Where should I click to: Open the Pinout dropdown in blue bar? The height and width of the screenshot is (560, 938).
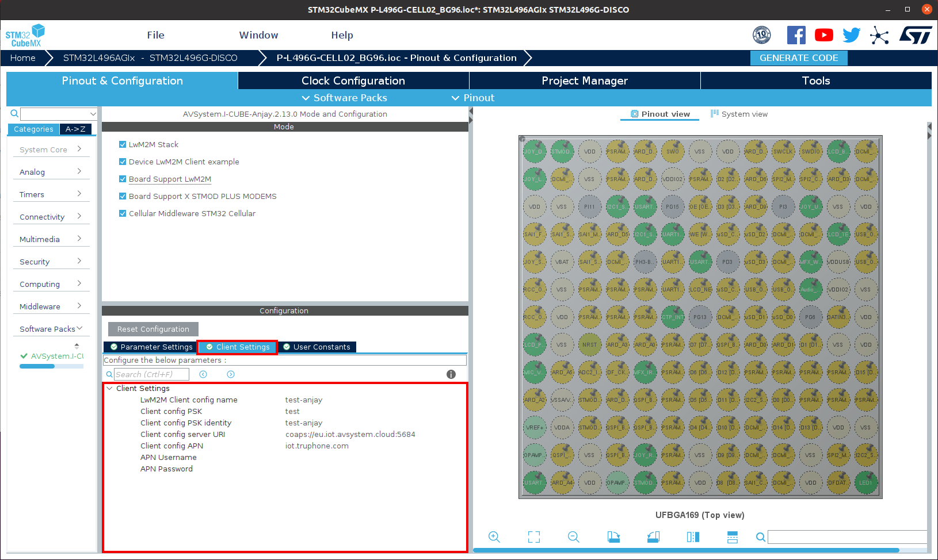[472, 98]
